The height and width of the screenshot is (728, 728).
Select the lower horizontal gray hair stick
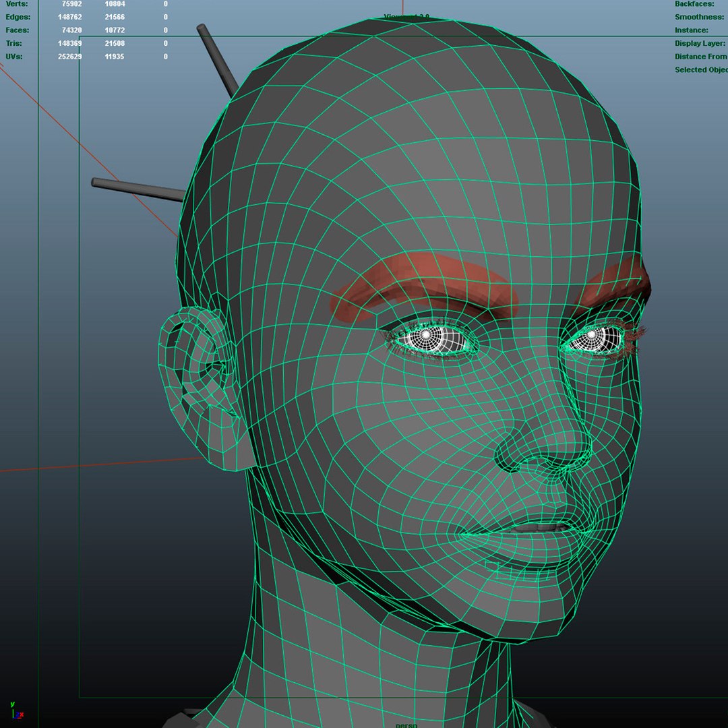click(138, 189)
